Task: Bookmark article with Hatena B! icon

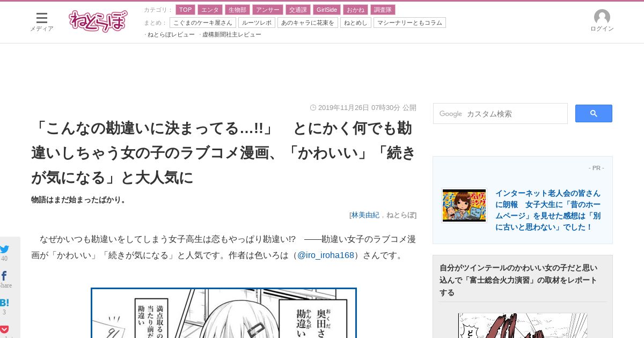Action: coord(4,303)
